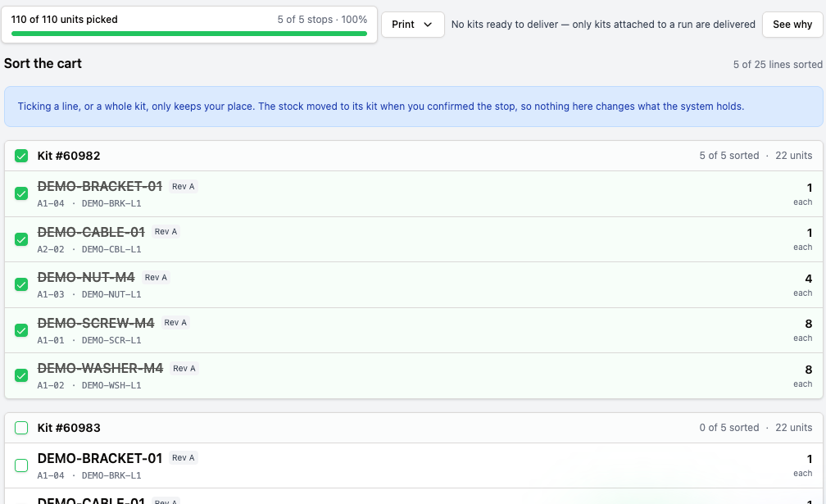The image size is (826, 504).
Task: Click quantity 8 each on DEMO-SCREW-M4 row
Action: [803, 330]
